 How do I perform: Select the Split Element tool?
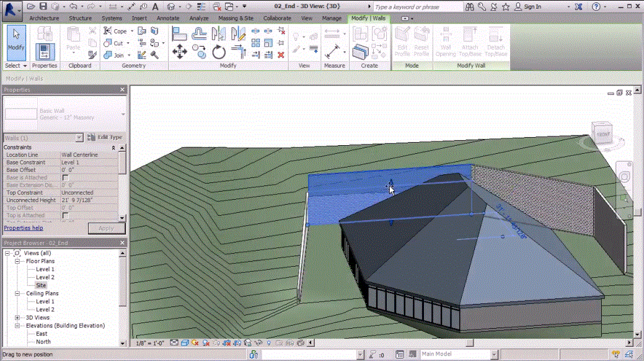point(255,31)
